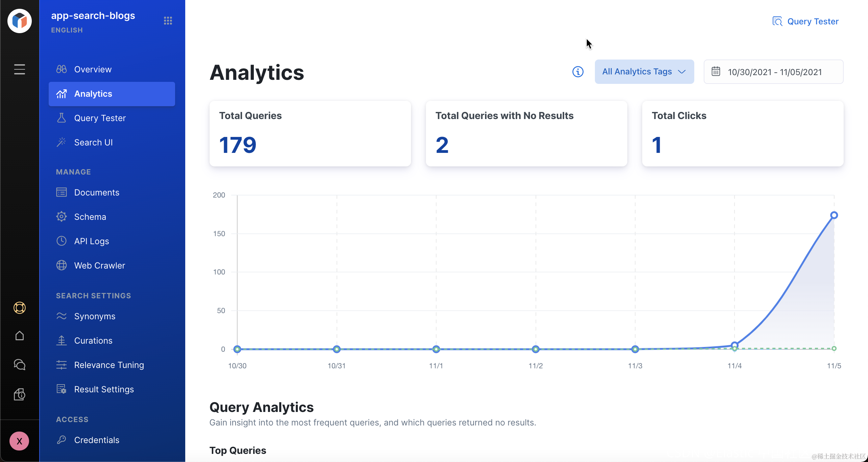Expand the All Analytics Tags dropdown
This screenshot has width=868, height=462.
(x=644, y=72)
